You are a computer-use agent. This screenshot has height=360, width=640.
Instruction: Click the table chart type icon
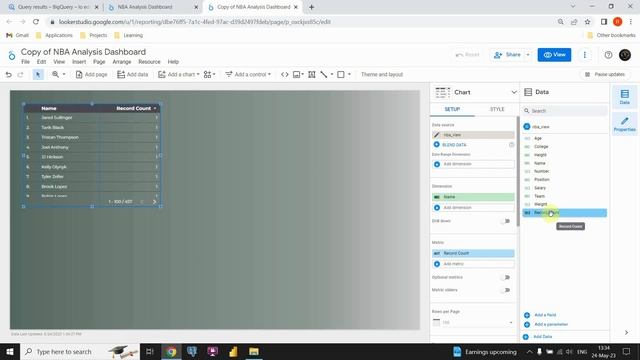(x=442, y=92)
